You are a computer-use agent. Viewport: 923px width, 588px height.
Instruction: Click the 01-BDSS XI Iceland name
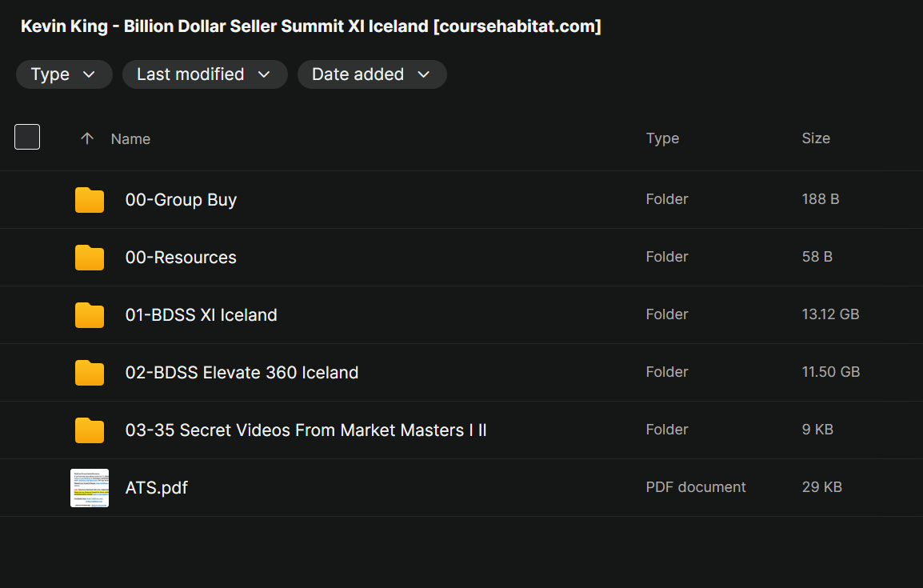coord(202,315)
